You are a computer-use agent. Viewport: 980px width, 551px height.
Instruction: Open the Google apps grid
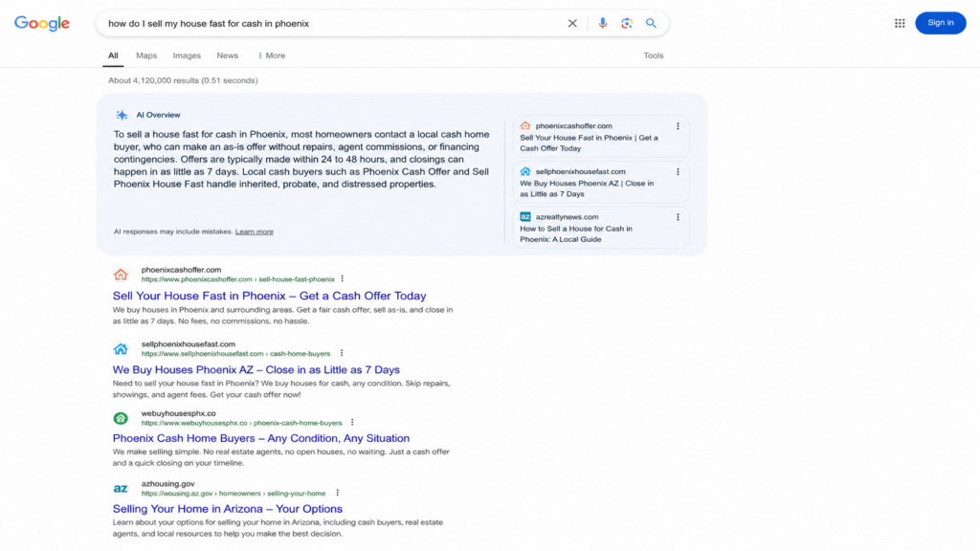pos(900,23)
